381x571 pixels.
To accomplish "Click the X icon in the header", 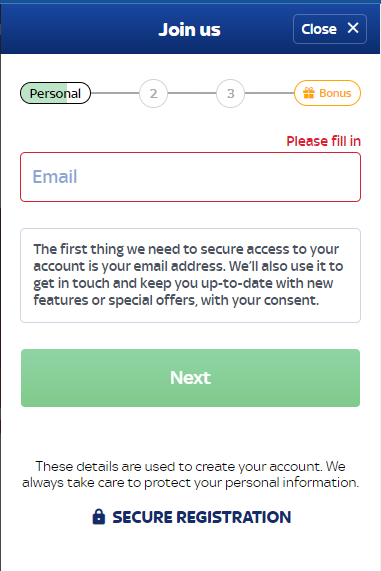I will [x=353, y=28].
